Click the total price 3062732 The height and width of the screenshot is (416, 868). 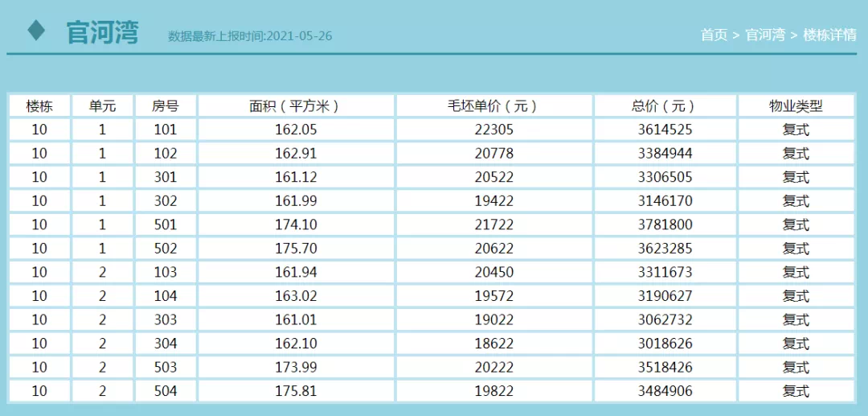tap(665, 319)
